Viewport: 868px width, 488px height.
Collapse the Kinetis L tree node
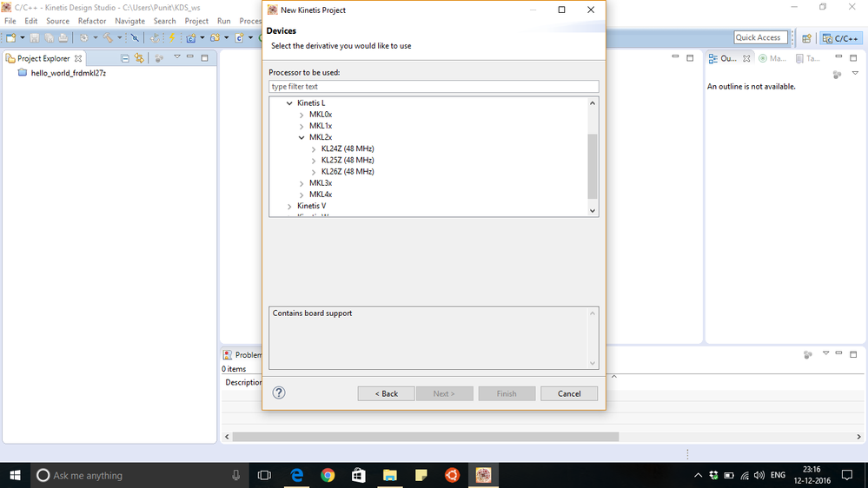[289, 103]
